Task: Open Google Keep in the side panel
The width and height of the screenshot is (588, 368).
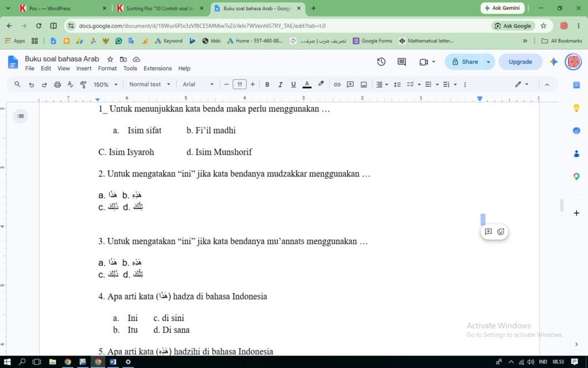Action: pyautogui.click(x=577, y=108)
